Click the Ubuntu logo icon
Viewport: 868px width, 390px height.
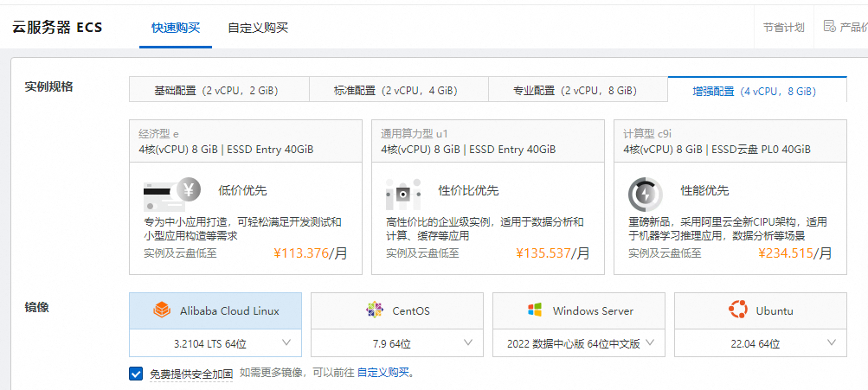[737, 310]
